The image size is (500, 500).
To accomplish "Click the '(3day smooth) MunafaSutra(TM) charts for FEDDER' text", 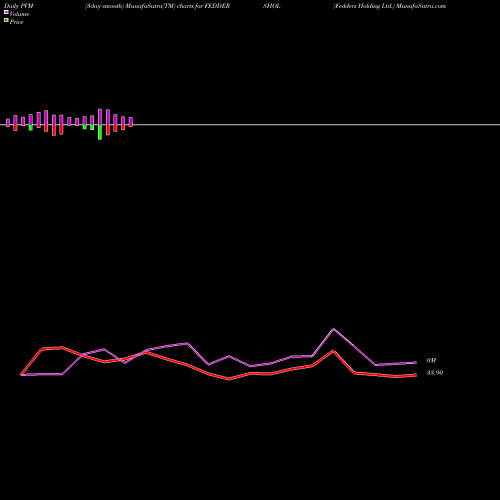I will tap(157, 6).
